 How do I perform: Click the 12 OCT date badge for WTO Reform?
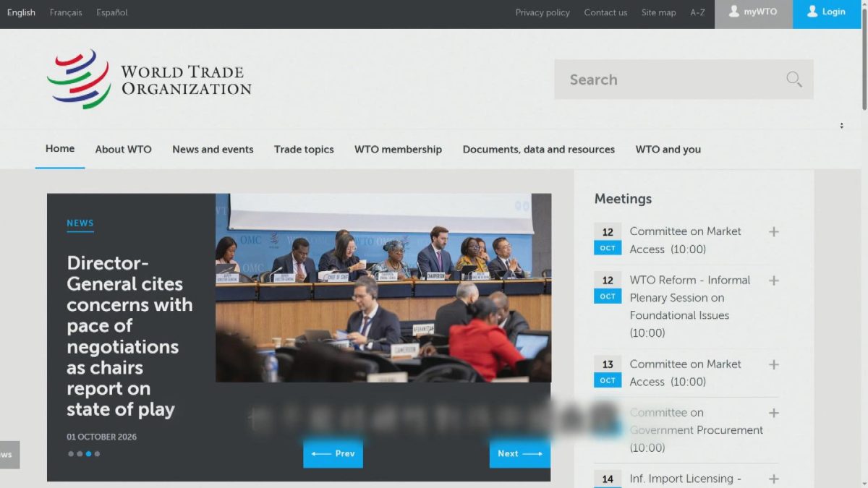click(x=608, y=288)
